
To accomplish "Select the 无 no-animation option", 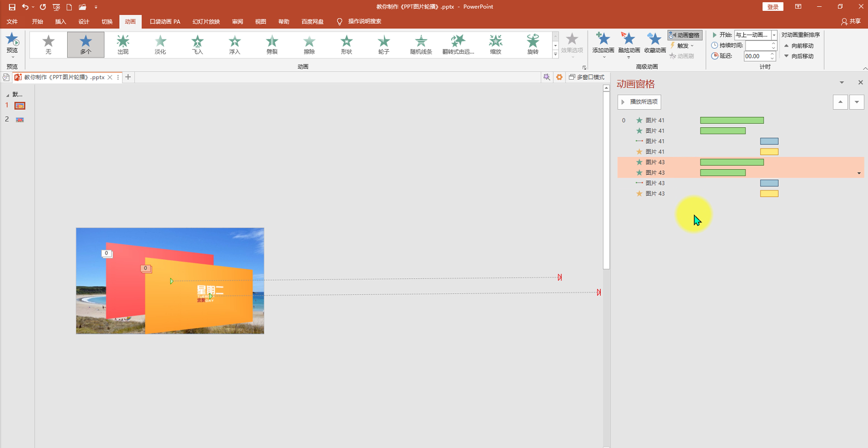I will (x=49, y=44).
